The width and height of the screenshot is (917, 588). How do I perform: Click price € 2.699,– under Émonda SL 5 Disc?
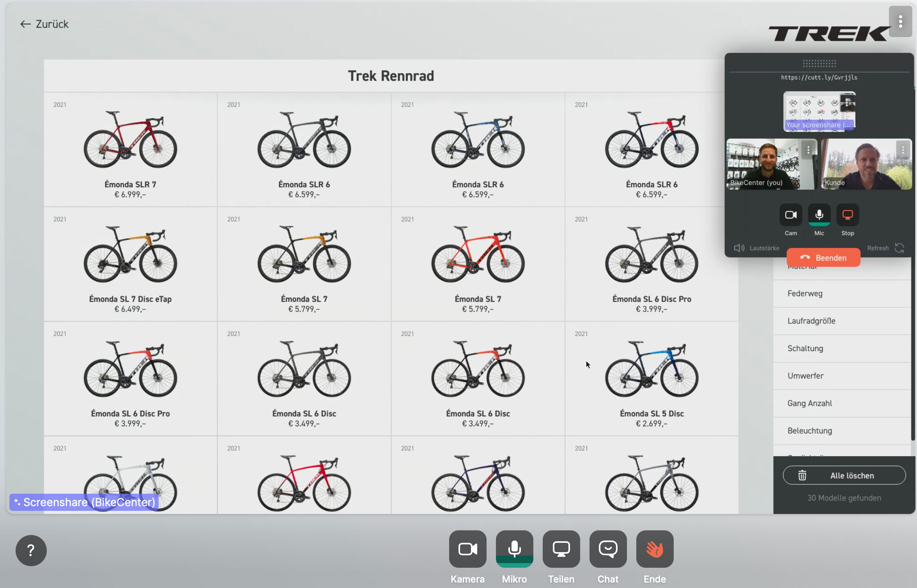tap(652, 424)
